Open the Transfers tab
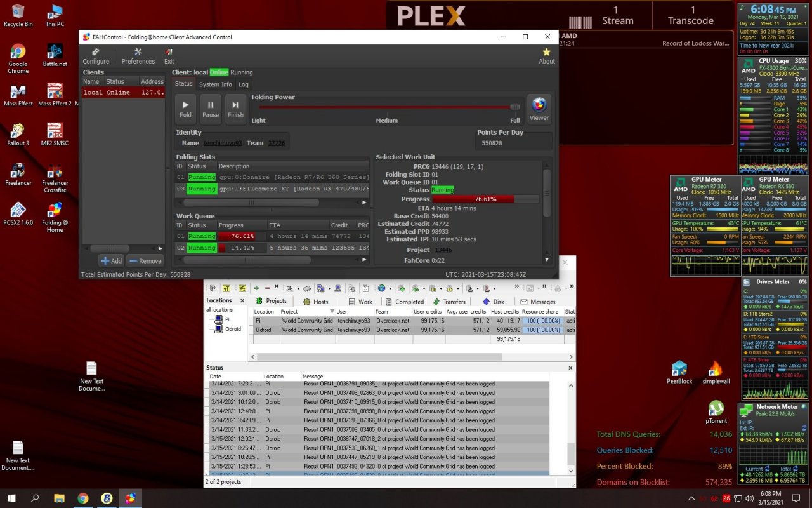Viewport: 812px width, 508px height. click(x=449, y=302)
